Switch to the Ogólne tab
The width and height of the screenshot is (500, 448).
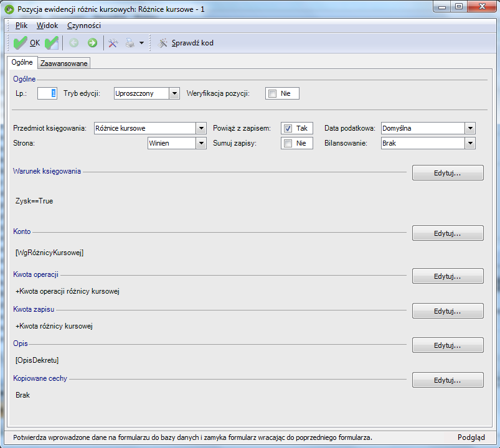point(22,62)
